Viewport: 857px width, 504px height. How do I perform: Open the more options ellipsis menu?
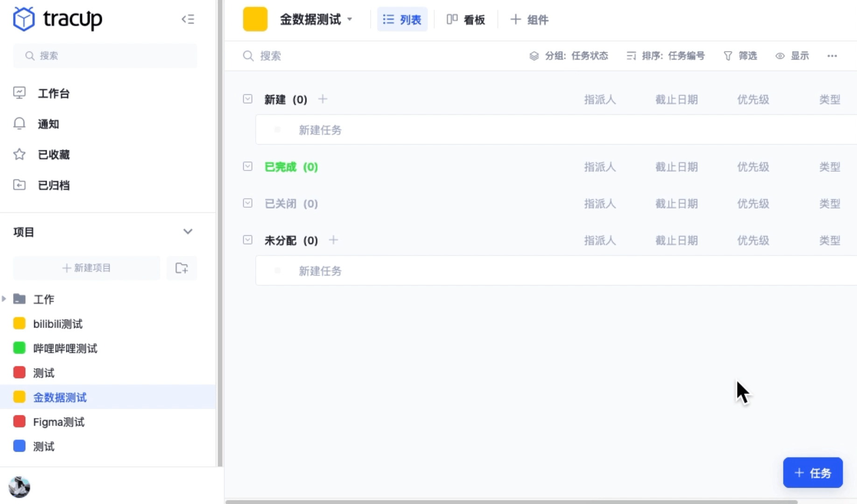[x=832, y=56]
